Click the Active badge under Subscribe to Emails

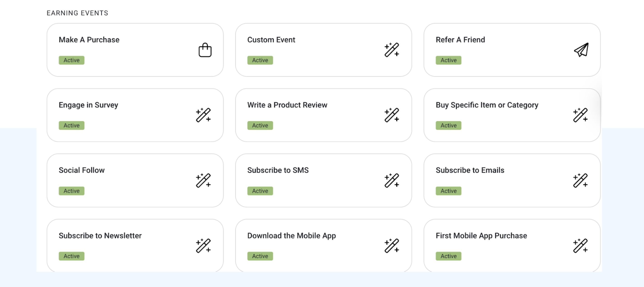[x=448, y=191]
